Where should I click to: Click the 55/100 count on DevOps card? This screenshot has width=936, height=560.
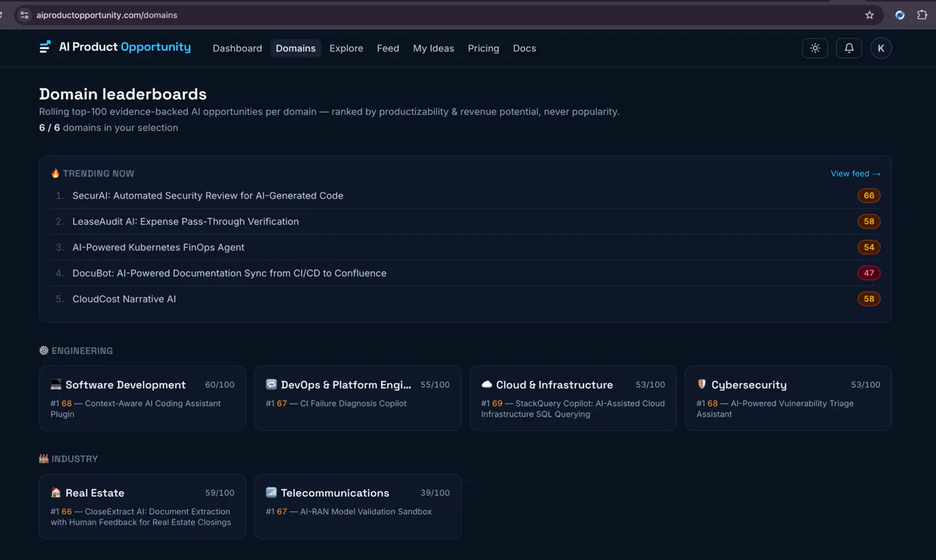435,385
